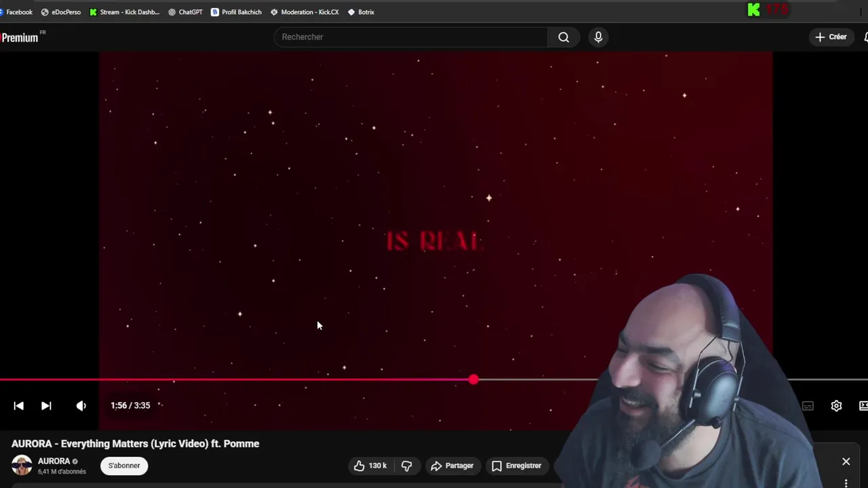Open player settings gear
Screen dimensions: 868x488
(x=836, y=405)
